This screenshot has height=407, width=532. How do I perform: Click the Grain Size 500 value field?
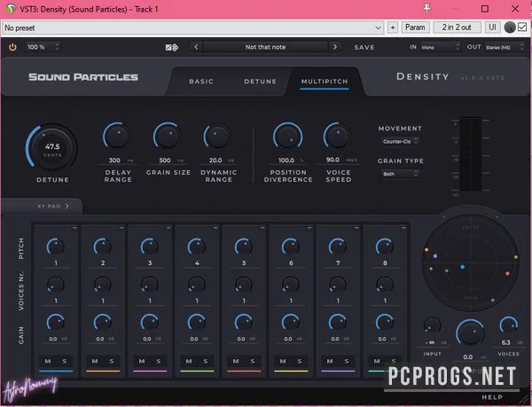click(168, 160)
